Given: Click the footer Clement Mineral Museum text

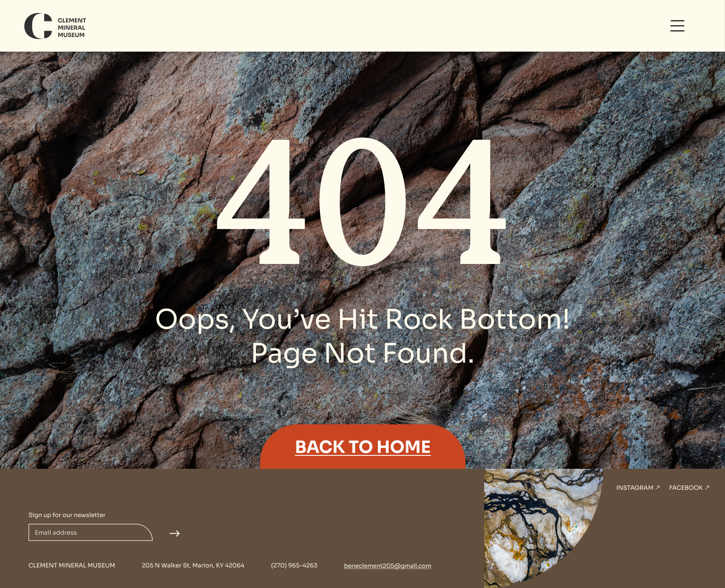Looking at the screenshot, I should [72, 565].
